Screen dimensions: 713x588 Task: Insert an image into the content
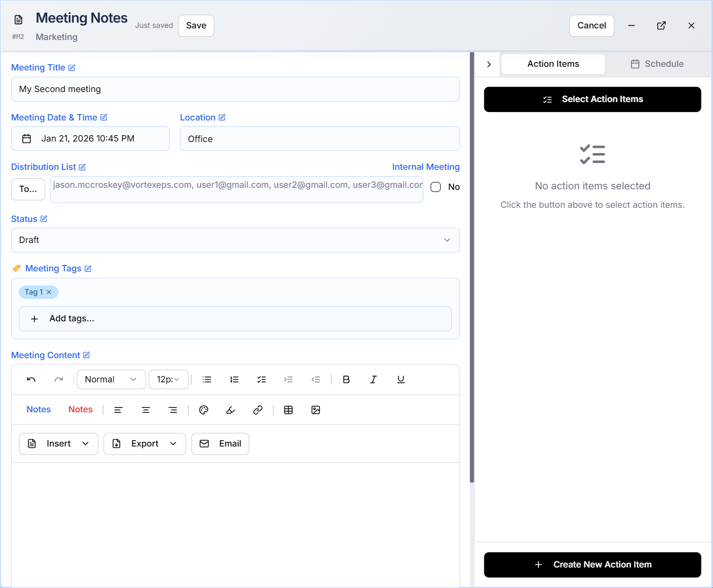point(315,410)
